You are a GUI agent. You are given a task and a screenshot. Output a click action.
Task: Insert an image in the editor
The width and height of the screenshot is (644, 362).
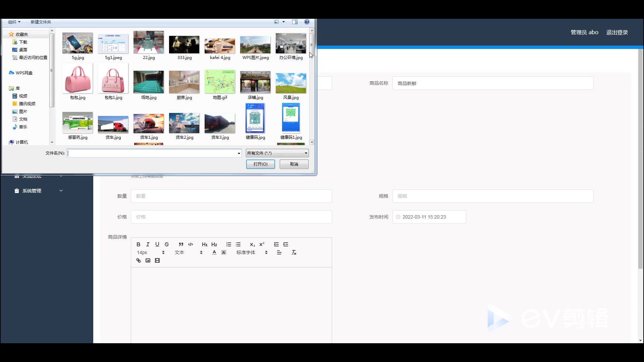pos(148,260)
